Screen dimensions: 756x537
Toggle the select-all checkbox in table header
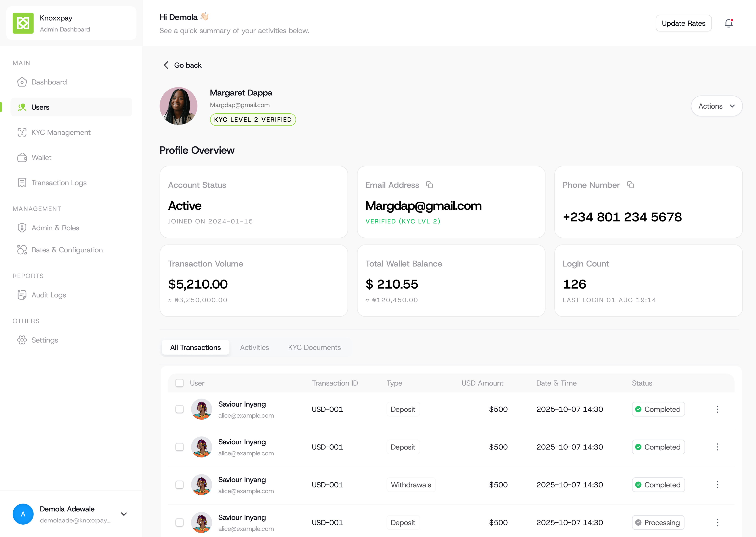pos(179,383)
